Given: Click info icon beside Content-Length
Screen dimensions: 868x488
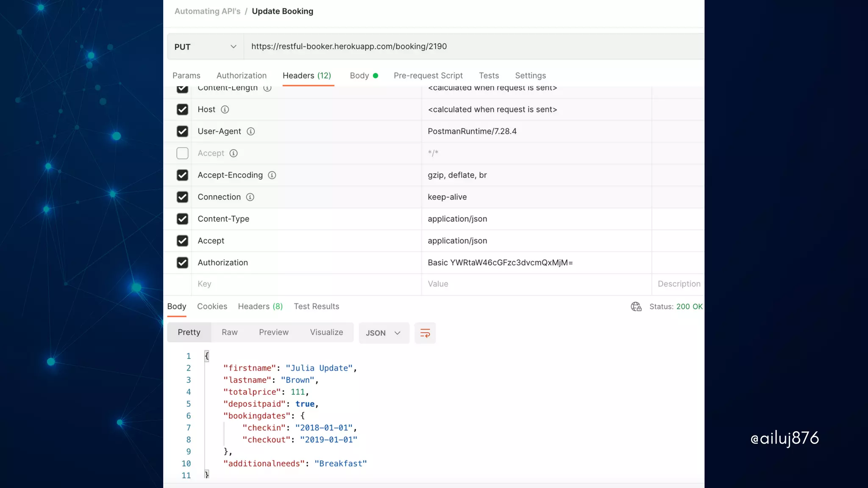Looking at the screenshot, I should point(267,89).
